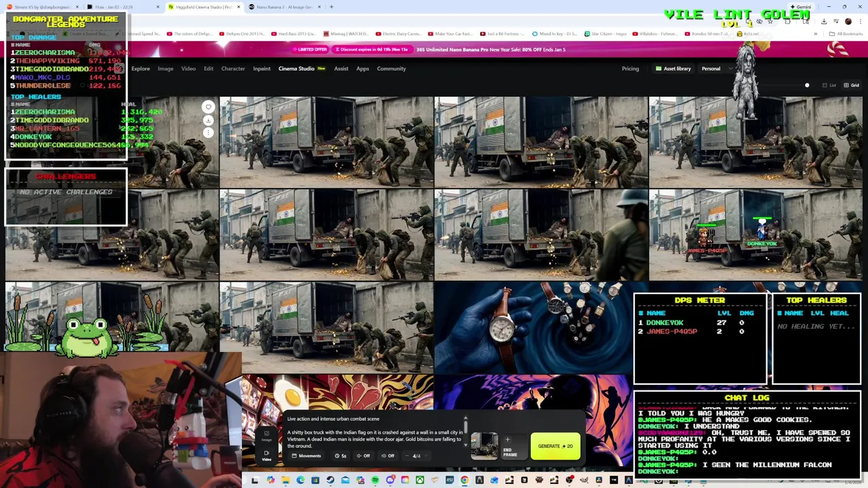Download the first clip via download icon
The width and height of the screenshot is (868, 488).
click(208, 120)
